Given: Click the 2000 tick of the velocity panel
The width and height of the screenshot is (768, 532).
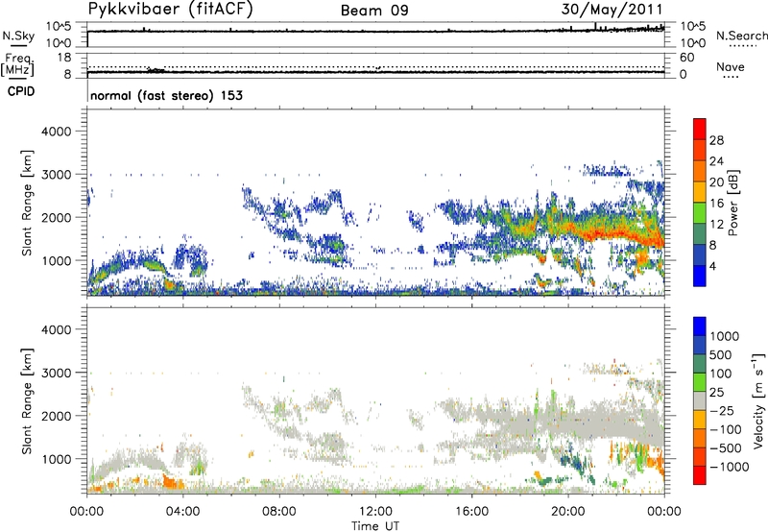Looking at the screenshot, I should pos(56,416).
